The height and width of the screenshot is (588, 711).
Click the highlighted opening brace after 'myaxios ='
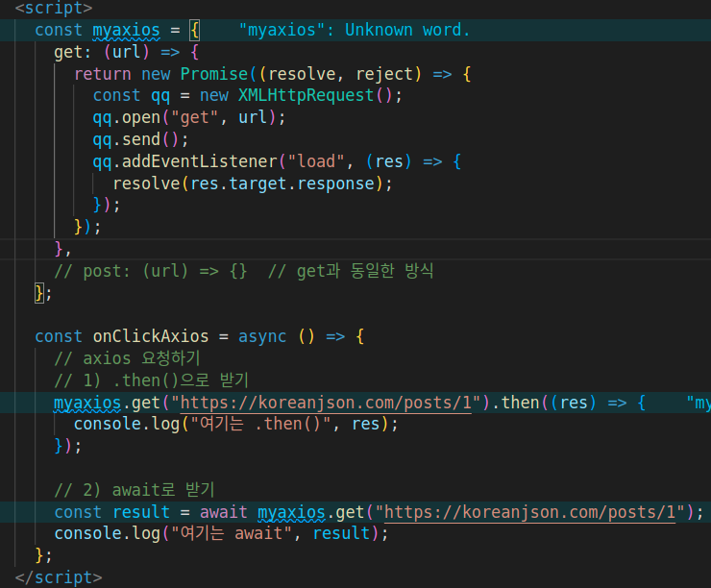pos(194,31)
